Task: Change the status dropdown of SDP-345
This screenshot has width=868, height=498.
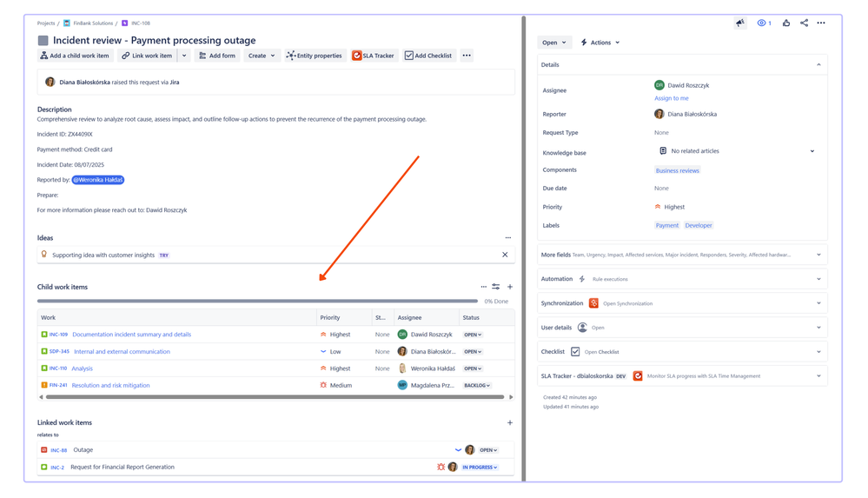Action: (473, 352)
